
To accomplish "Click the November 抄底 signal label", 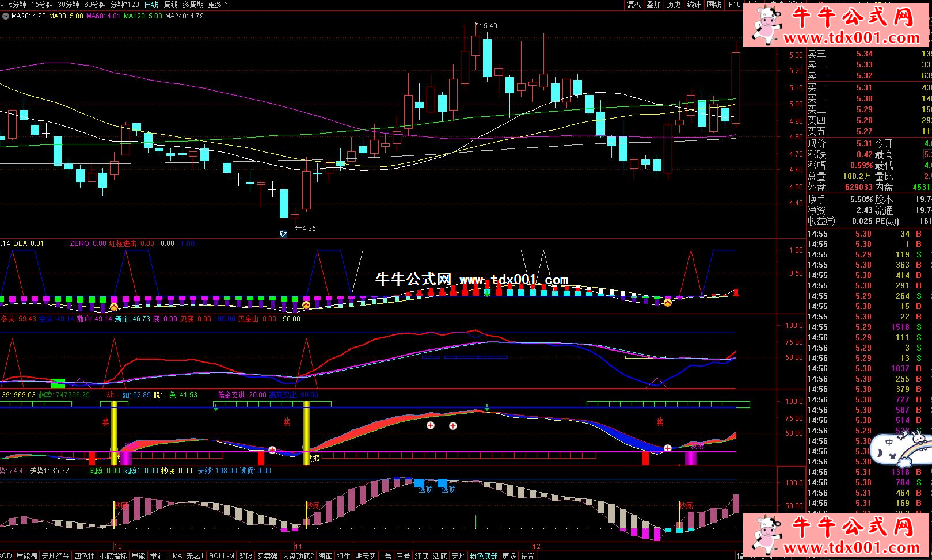I will 313,505.
